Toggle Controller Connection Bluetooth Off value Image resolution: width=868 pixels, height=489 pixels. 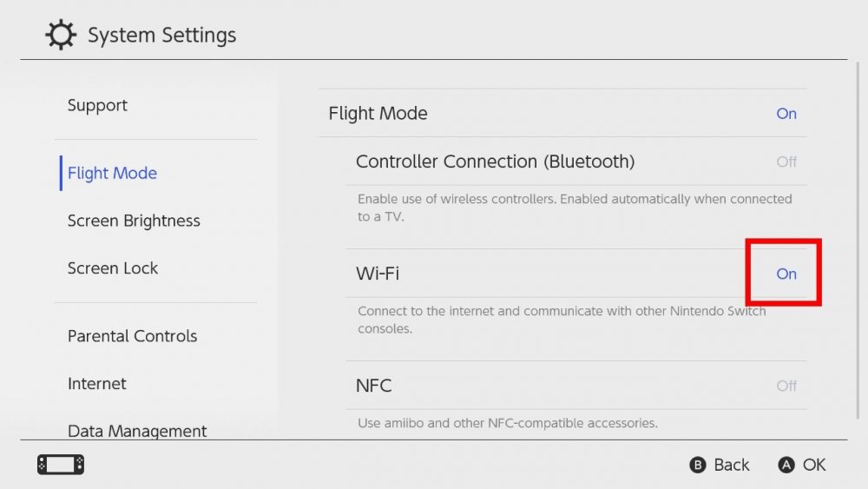tap(786, 162)
